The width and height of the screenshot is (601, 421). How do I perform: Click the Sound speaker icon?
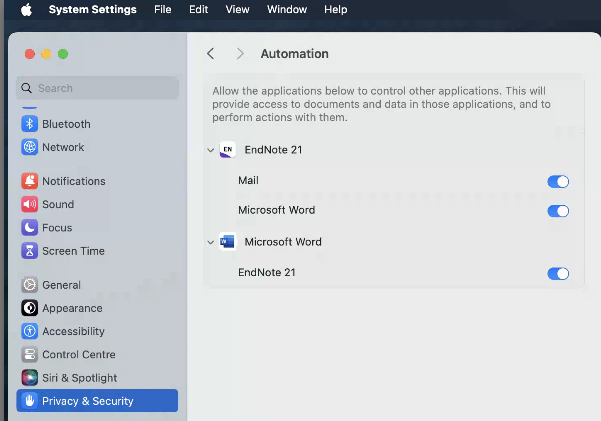[30, 204]
